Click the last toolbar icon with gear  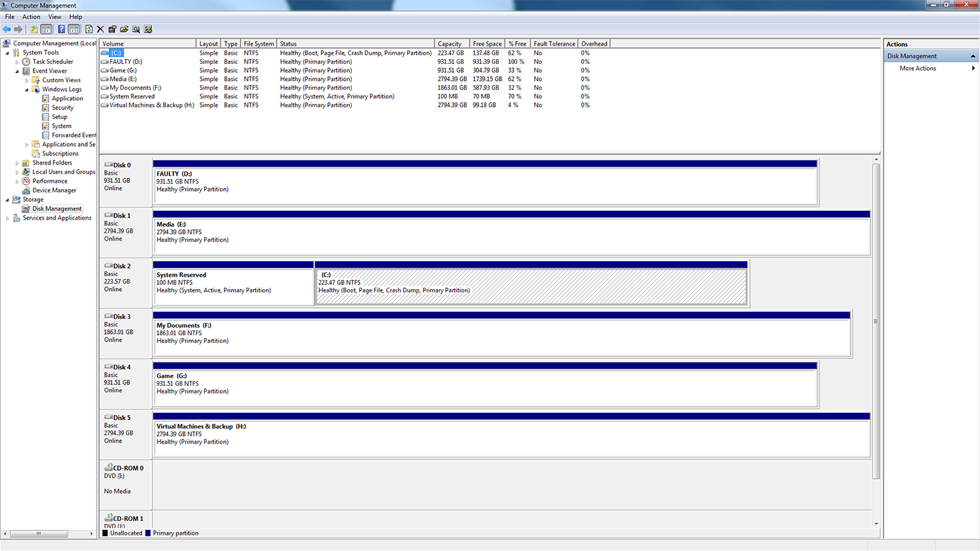pyautogui.click(x=148, y=29)
